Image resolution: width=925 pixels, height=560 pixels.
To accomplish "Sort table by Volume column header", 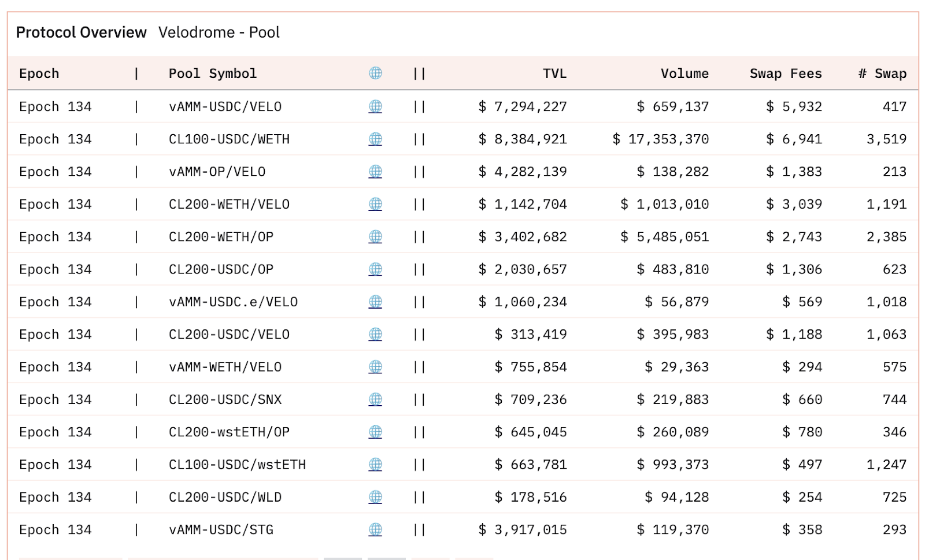I will click(x=684, y=73).
